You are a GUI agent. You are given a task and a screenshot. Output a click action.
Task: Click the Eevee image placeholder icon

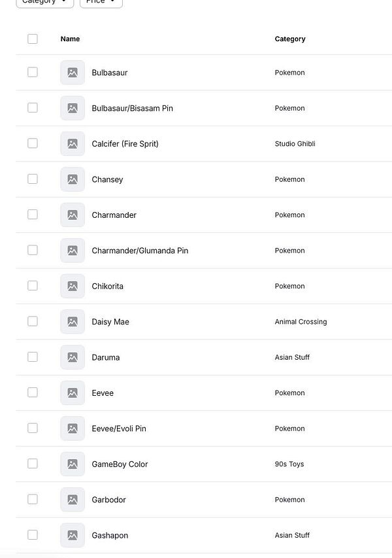[x=72, y=392]
